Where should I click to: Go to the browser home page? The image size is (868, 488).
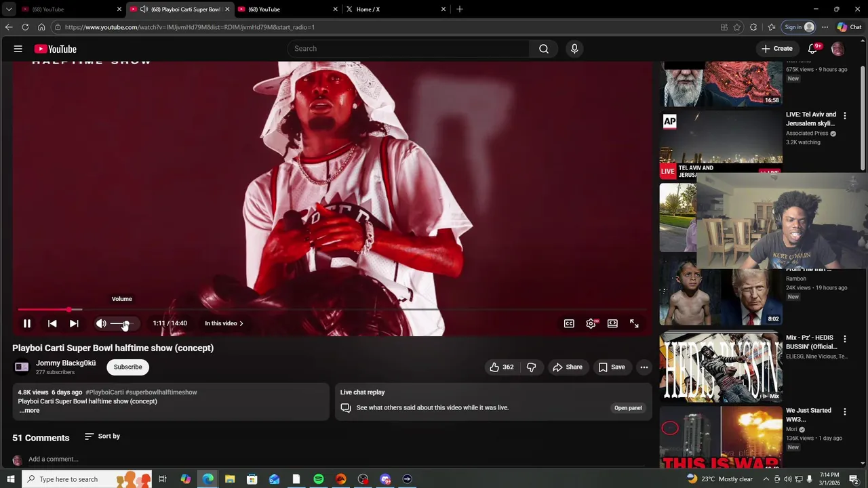(41, 27)
